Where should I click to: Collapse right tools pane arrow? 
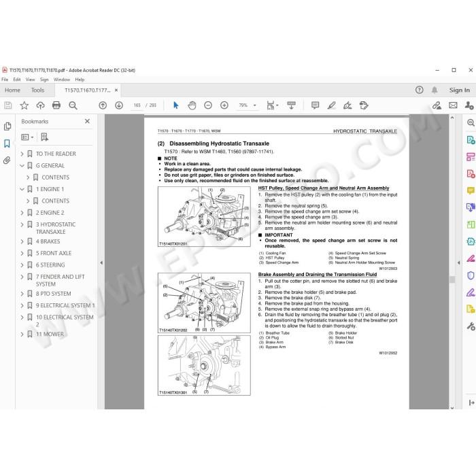459,262
